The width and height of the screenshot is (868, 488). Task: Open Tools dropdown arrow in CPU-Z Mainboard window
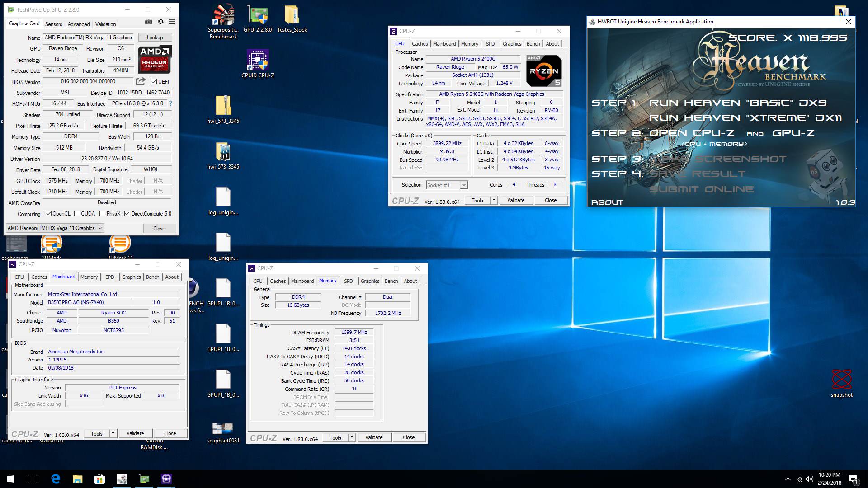(113, 433)
